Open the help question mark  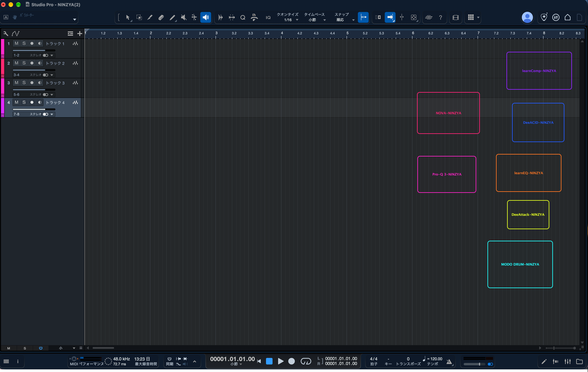click(441, 18)
